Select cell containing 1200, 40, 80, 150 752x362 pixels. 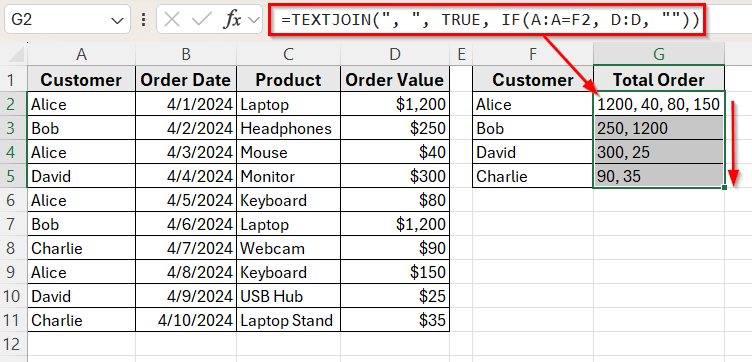(659, 104)
